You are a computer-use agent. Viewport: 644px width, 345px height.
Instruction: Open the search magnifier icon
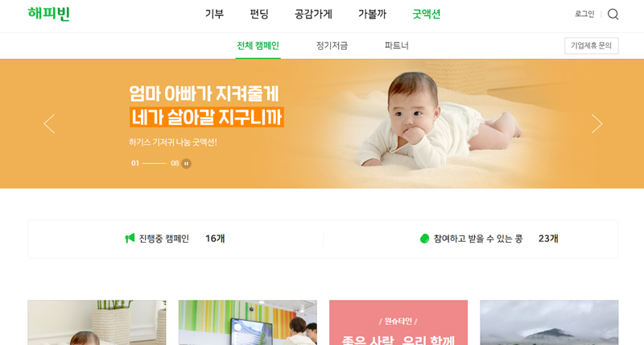pos(613,15)
